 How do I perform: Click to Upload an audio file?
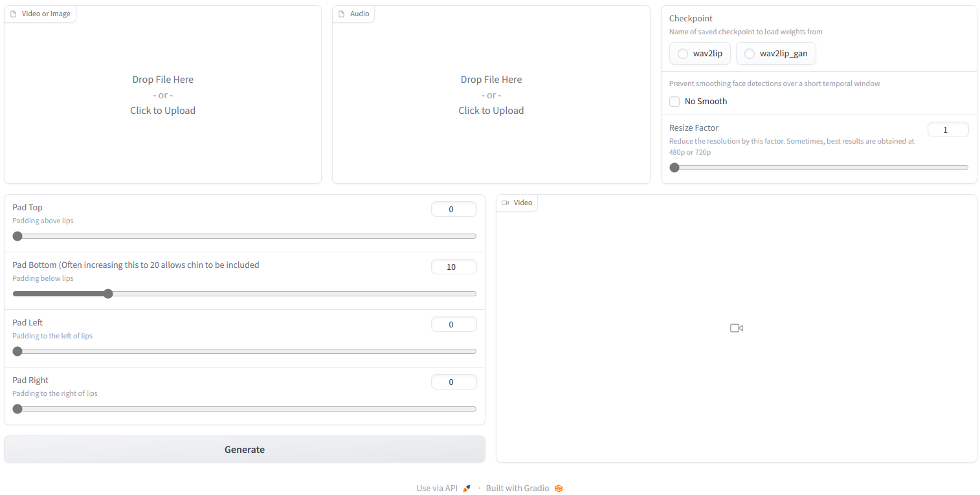pyautogui.click(x=491, y=110)
